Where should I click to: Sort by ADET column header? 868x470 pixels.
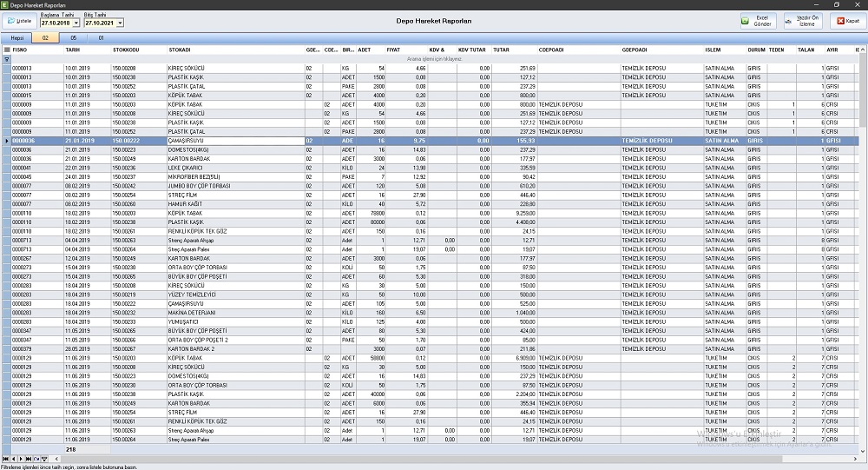371,50
